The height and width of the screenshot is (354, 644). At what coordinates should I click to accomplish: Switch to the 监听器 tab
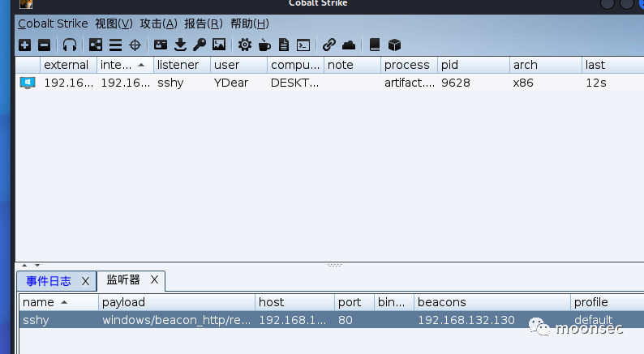point(123,280)
